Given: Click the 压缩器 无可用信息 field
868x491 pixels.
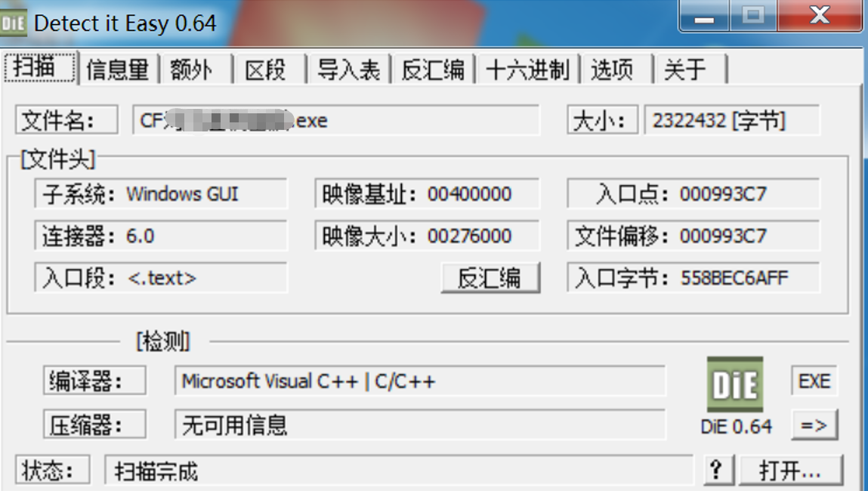Looking at the screenshot, I should point(419,425).
